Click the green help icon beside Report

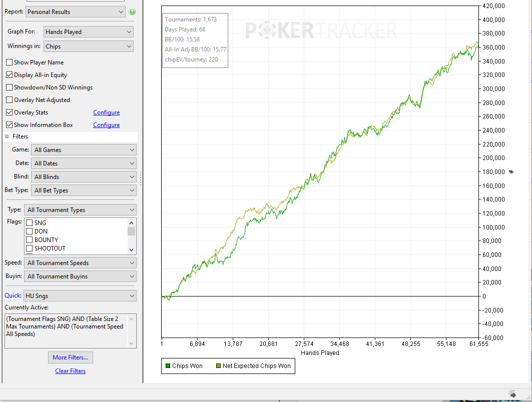click(x=132, y=12)
